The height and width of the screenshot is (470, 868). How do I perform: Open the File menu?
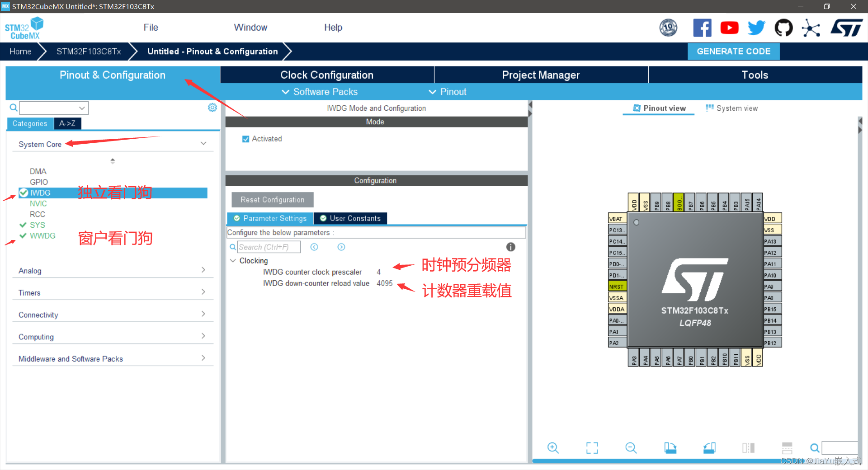point(151,28)
